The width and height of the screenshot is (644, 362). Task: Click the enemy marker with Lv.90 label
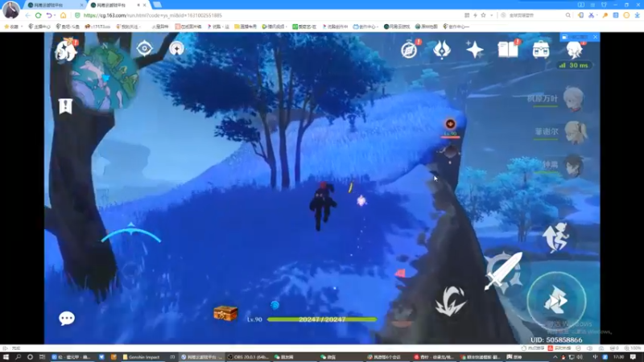(450, 128)
